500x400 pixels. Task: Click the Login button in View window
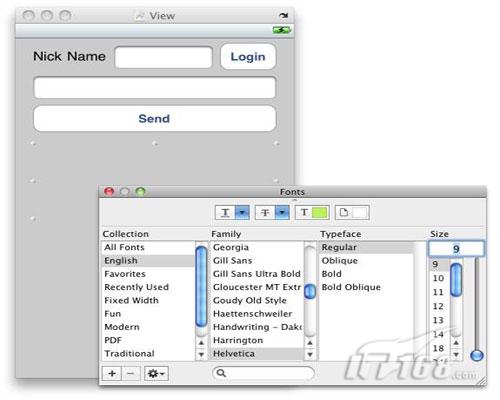(248, 57)
